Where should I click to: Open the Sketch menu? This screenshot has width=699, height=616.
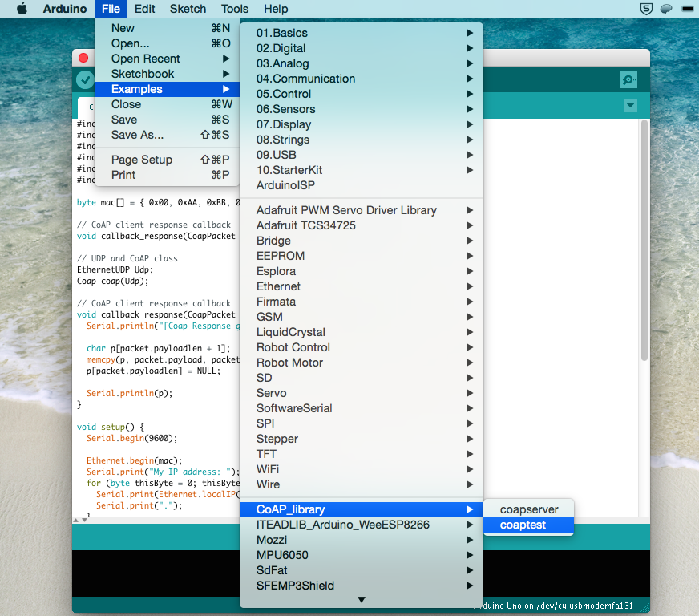pos(188,9)
